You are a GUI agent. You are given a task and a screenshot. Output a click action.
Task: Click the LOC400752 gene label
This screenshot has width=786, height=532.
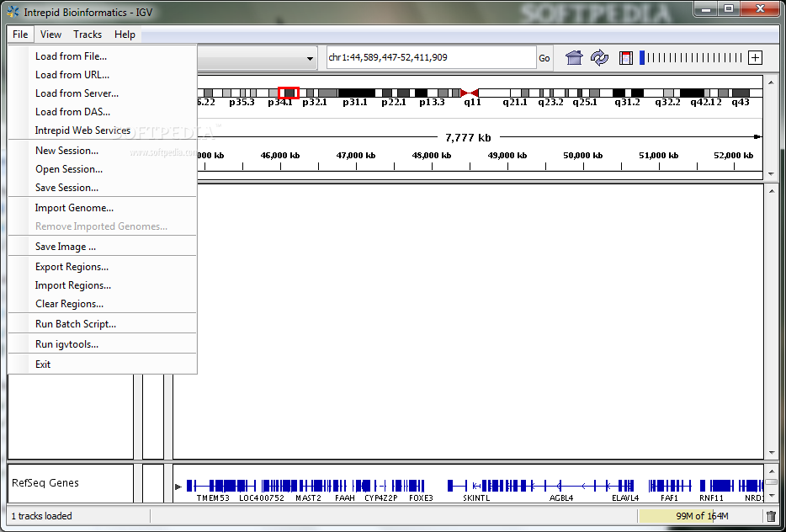262,497
